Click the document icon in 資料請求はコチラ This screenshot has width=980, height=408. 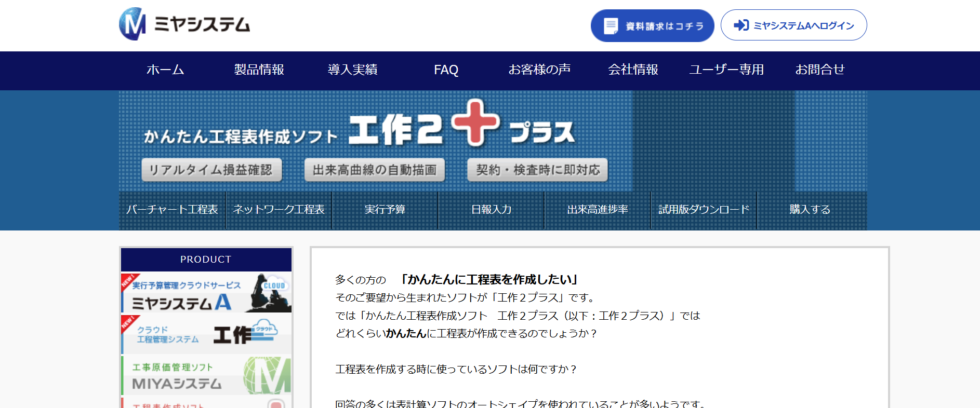pyautogui.click(x=611, y=26)
